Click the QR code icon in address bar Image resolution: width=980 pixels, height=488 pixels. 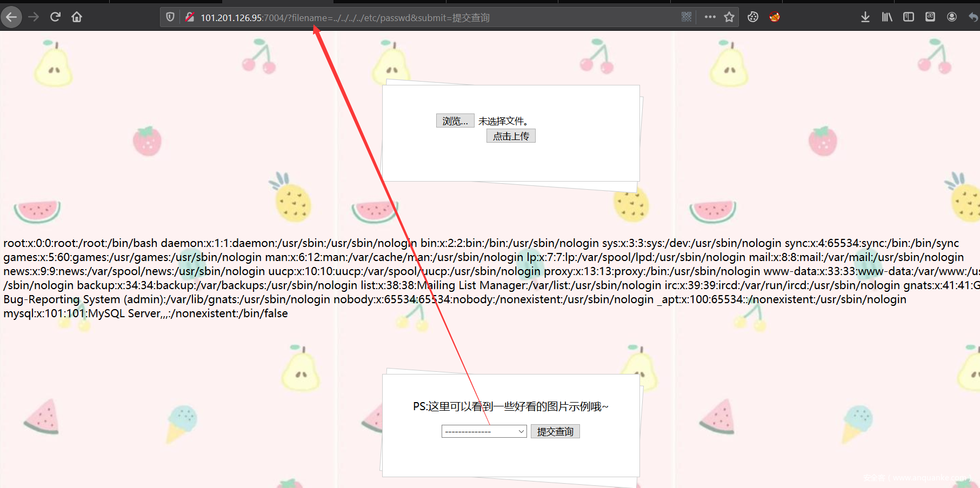pyautogui.click(x=686, y=17)
